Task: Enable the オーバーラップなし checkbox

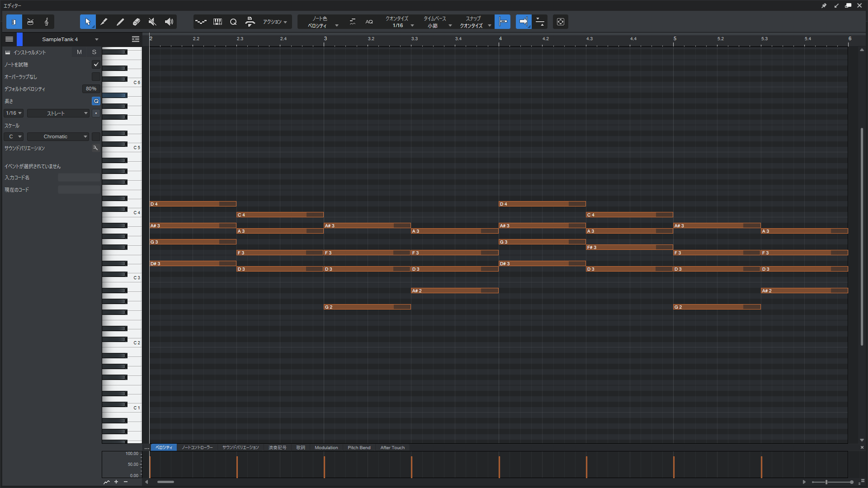Action: 96,77
